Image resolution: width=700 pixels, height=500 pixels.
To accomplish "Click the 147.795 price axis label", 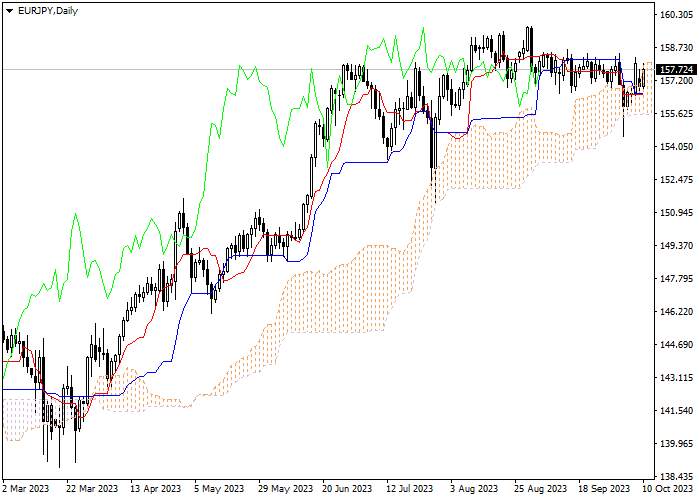I will [676, 279].
